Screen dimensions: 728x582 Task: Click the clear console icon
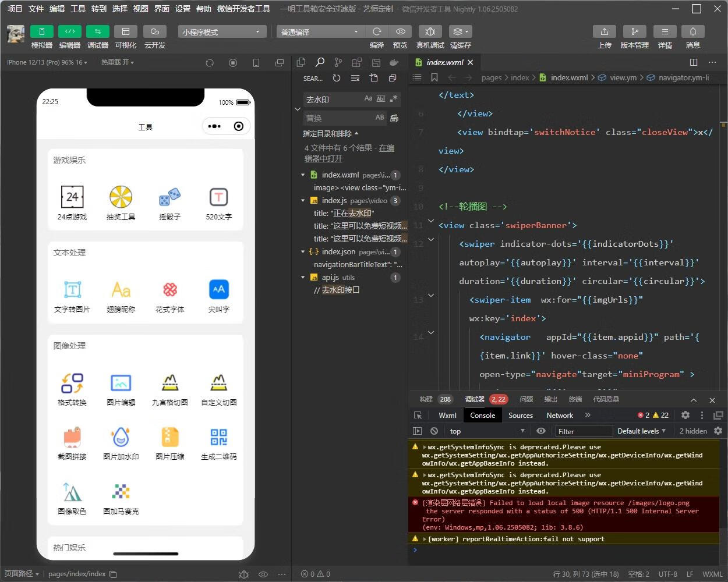coord(434,431)
